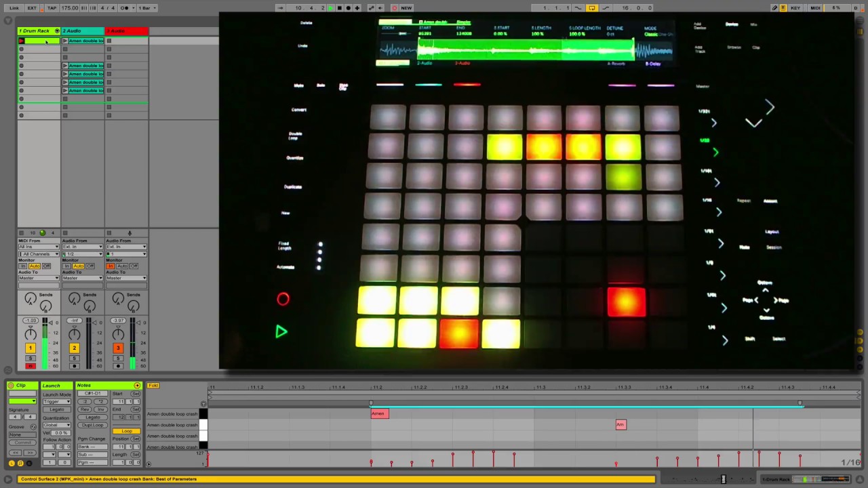868x488 pixels.
Task: Toggle the metronome button
Action: coord(125,8)
